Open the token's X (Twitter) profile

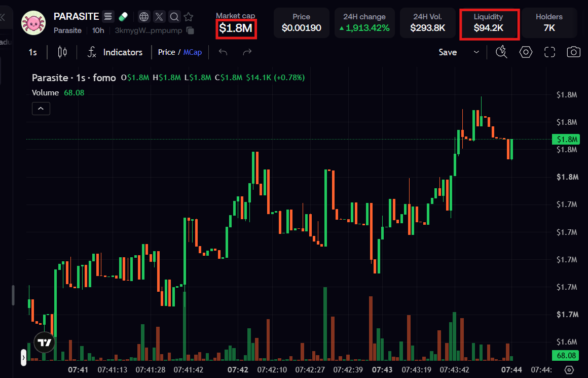pyautogui.click(x=159, y=17)
